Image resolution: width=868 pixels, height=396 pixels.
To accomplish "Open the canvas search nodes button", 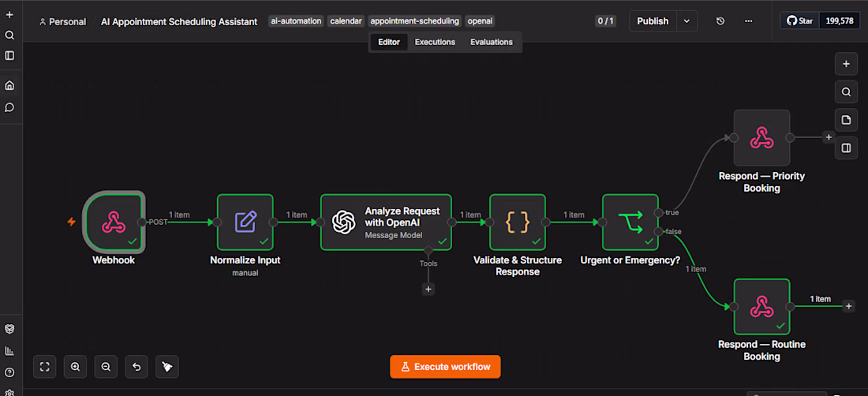I will tap(846, 92).
